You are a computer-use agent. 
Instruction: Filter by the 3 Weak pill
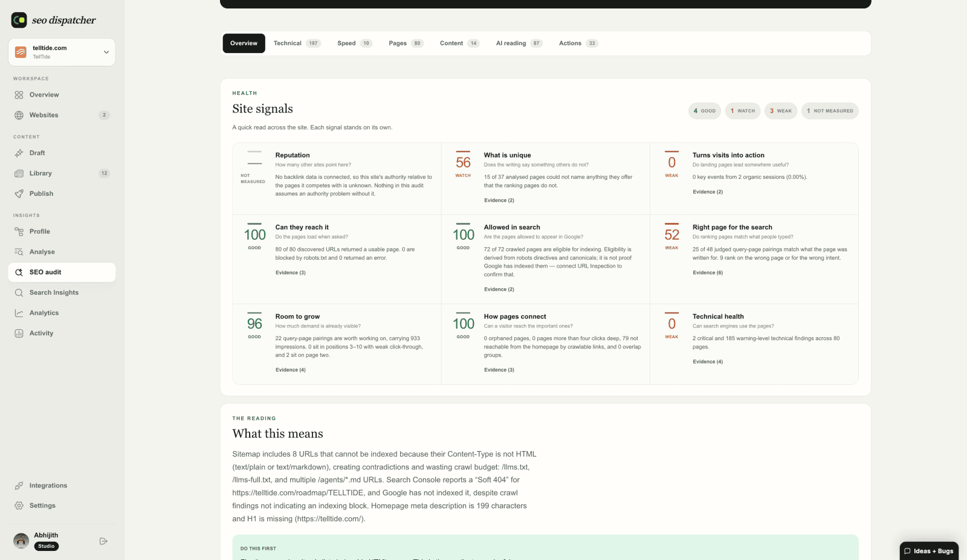tap(781, 111)
